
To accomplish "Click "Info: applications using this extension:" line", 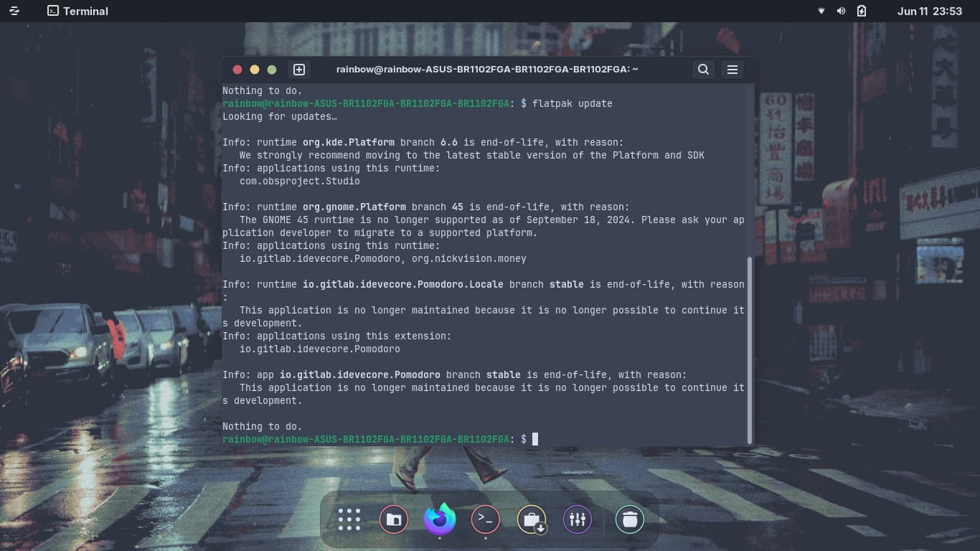I will coord(337,336).
